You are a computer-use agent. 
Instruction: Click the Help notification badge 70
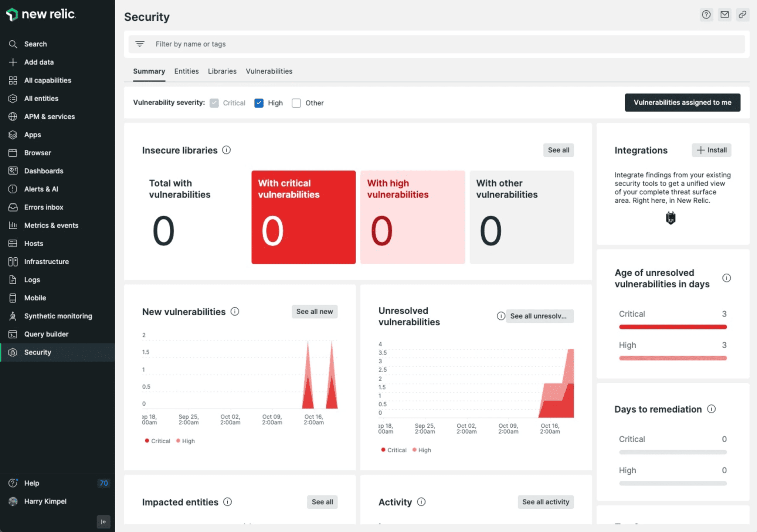point(103,483)
